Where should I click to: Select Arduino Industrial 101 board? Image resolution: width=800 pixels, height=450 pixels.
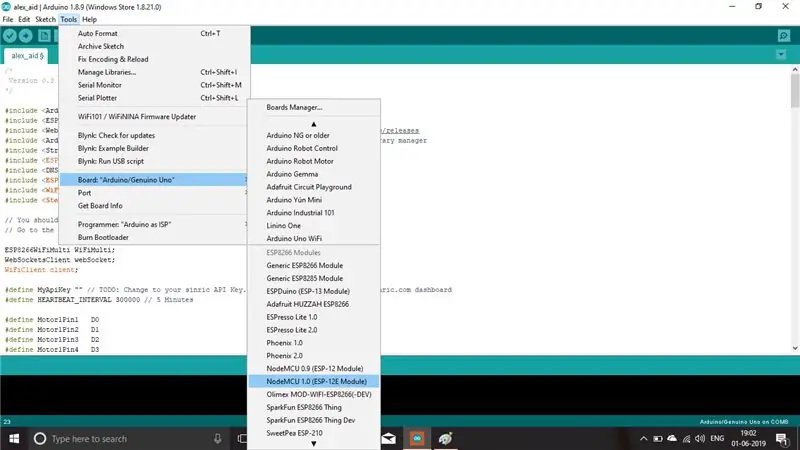(314, 212)
